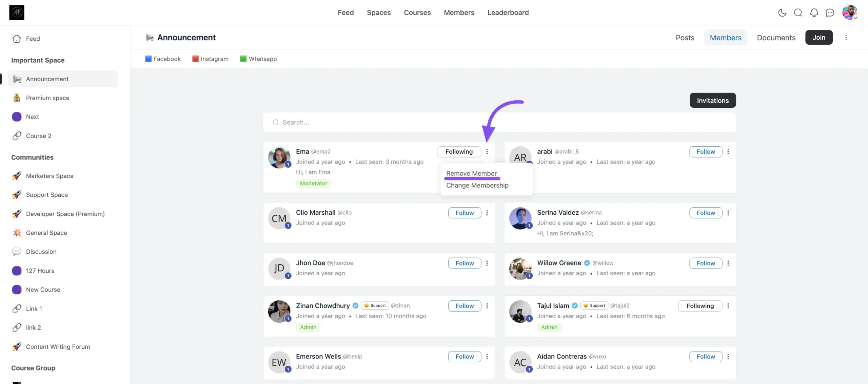The height and width of the screenshot is (384, 868).
Task: Open Marketers Space rocket item
Action: click(x=50, y=176)
